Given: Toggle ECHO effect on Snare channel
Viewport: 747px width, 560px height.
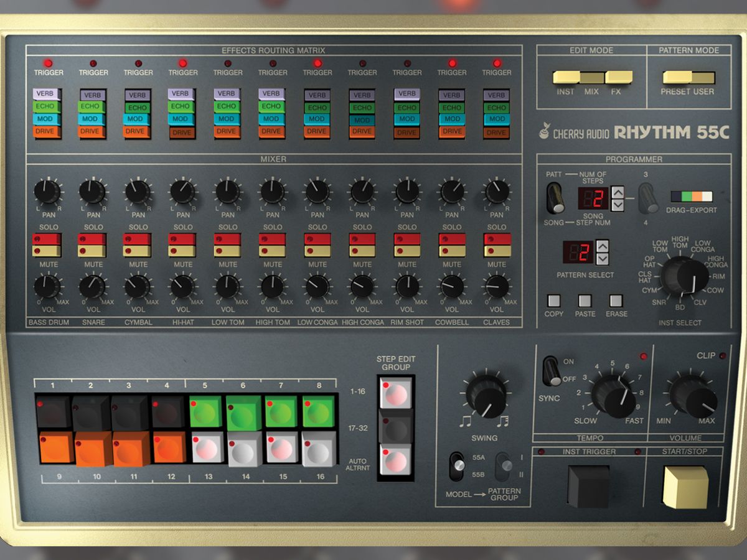Looking at the screenshot, I should 93,107.
